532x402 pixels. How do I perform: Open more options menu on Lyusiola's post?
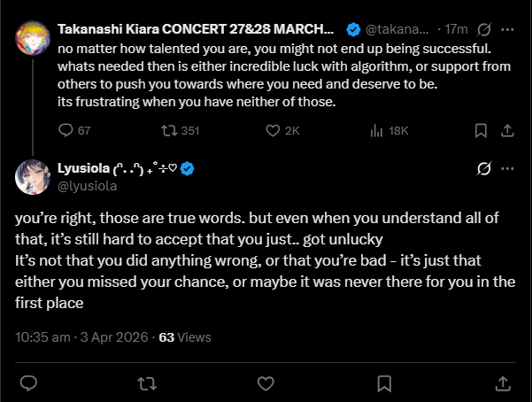click(507, 168)
